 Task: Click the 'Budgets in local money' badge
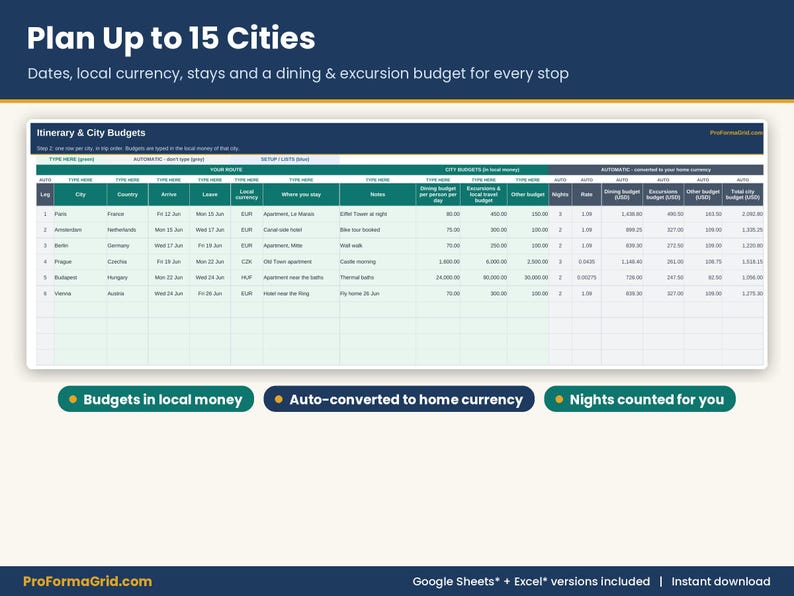[x=155, y=399]
